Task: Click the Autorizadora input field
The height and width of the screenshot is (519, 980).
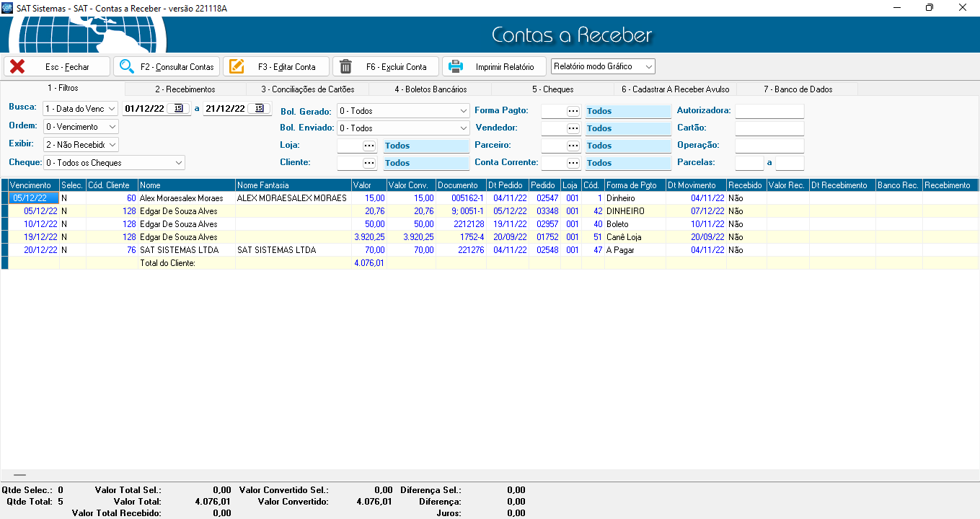Action: click(x=769, y=111)
